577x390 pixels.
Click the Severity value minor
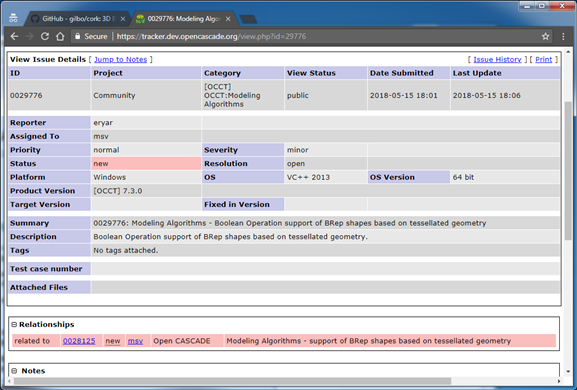pyautogui.click(x=298, y=150)
